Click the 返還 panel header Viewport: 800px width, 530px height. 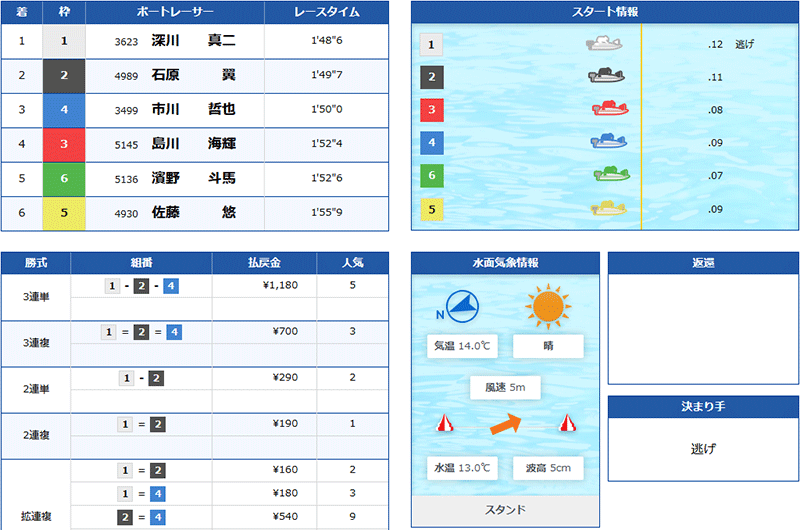click(703, 263)
